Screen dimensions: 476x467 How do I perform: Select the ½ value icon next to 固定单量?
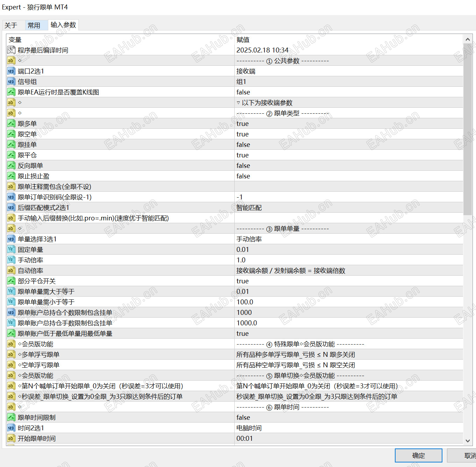(10, 249)
